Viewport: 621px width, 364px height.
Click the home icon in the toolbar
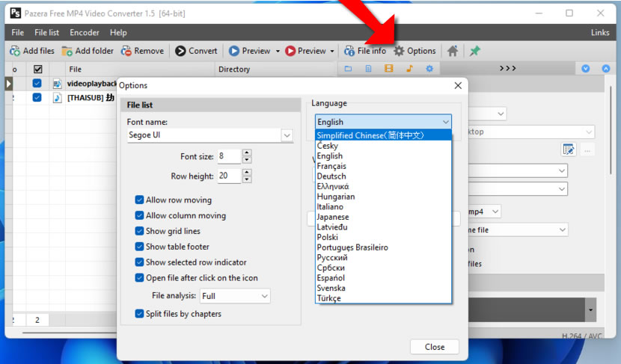(453, 51)
